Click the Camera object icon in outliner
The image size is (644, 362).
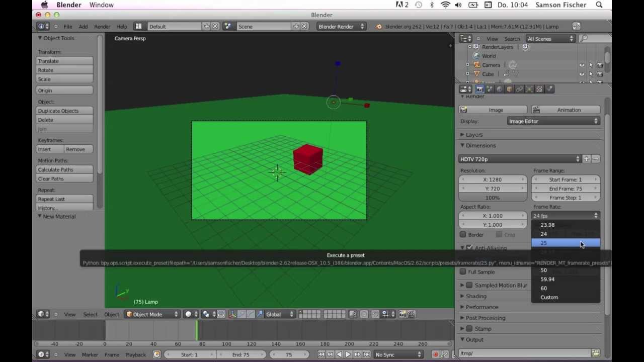[477, 65]
